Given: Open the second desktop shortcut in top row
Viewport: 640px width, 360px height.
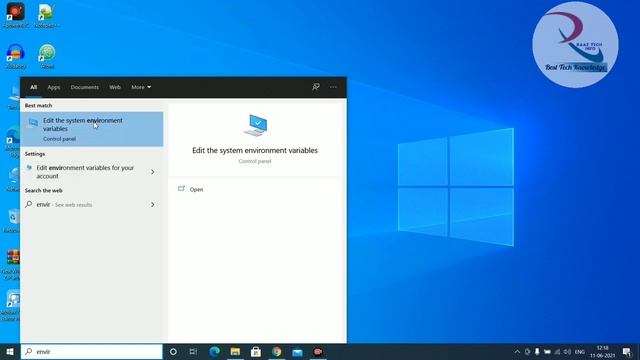Looking at the screenshot, I should 47,15.
